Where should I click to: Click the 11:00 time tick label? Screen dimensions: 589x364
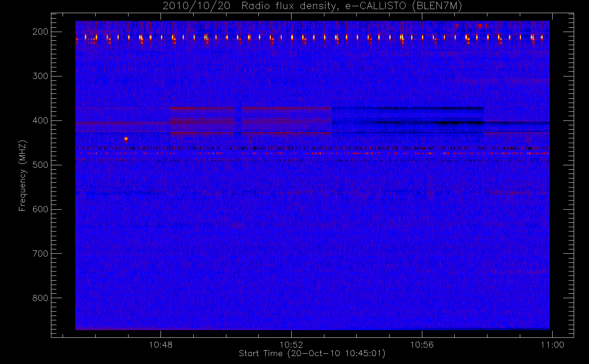pyautogui.click(x=552, y=345)
